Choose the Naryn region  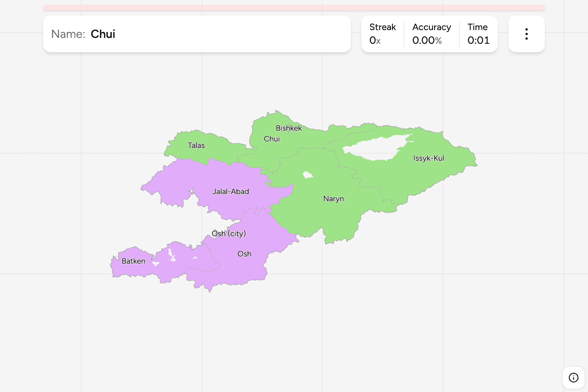(334, 199)
